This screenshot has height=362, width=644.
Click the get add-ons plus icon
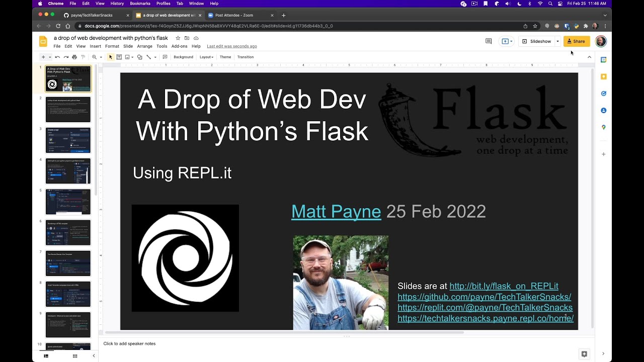tap(603, 154)
